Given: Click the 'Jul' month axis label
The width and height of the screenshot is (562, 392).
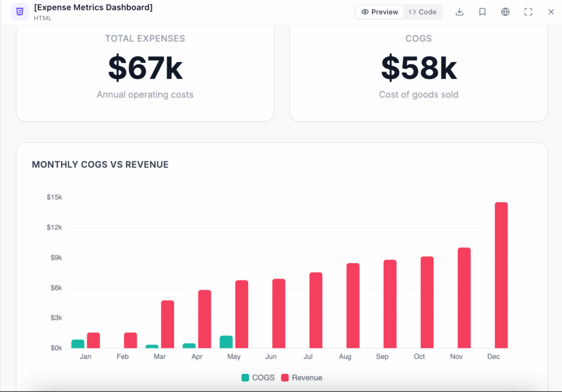Looking at the screenshot, I should click(308, 356).
